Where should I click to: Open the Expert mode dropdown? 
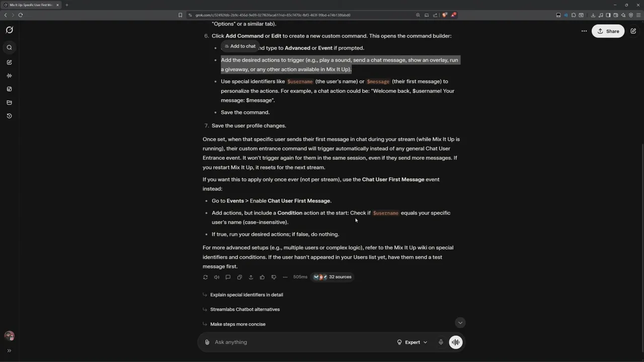(412, 342)
